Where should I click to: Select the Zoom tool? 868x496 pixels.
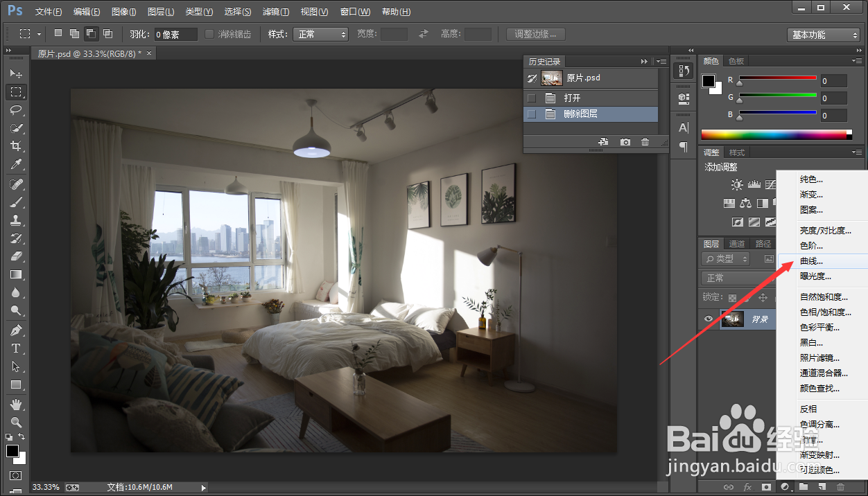coord(16,423)
